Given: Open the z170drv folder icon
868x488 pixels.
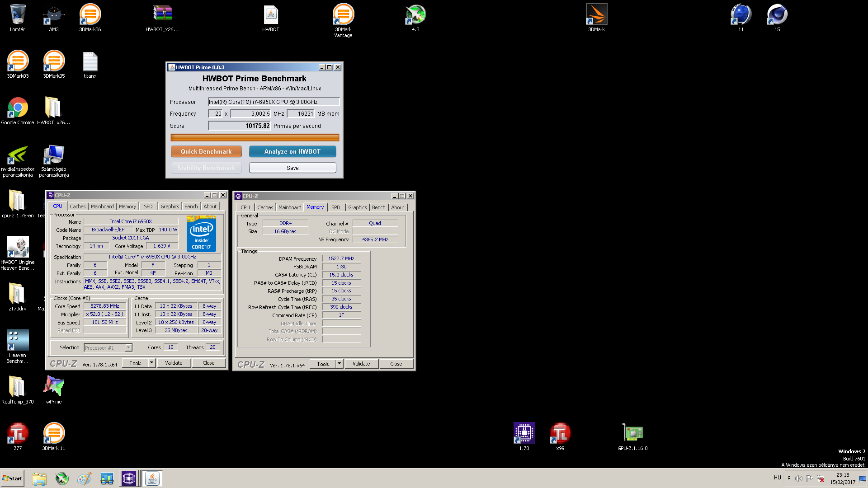Looking at the screenshot, I should pyautogui.click(x=18, y=297).
